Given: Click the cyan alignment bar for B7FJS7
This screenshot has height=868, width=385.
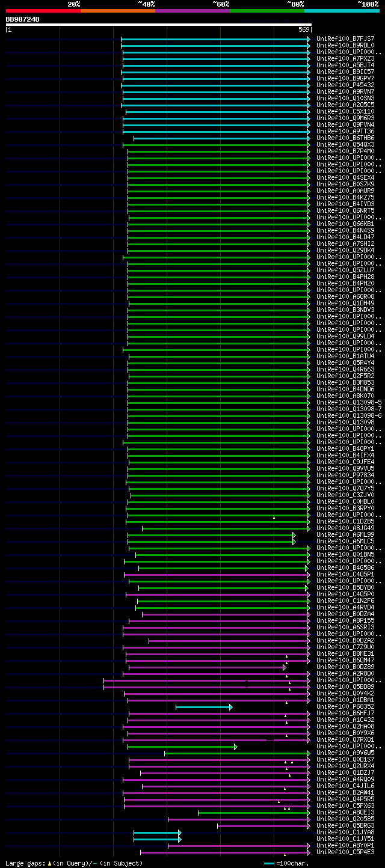Looking at the screenshot, I should coord(216,39).
